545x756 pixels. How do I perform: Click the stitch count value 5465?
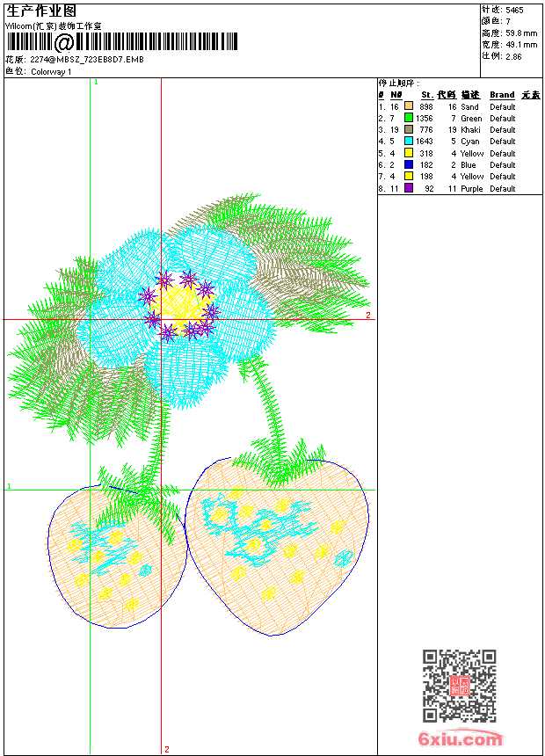click(514, 11)
